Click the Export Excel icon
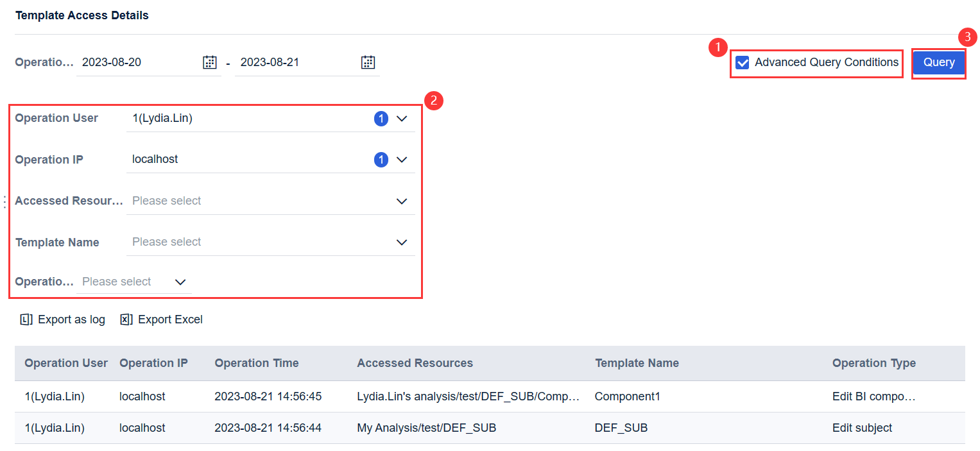 tap(126, 319)
